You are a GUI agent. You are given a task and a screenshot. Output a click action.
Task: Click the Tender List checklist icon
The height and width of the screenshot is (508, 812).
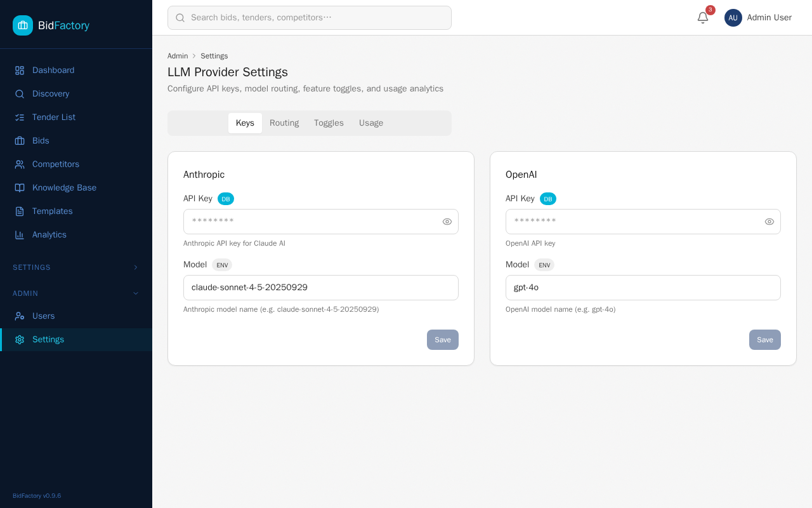[x=20, y=117]
